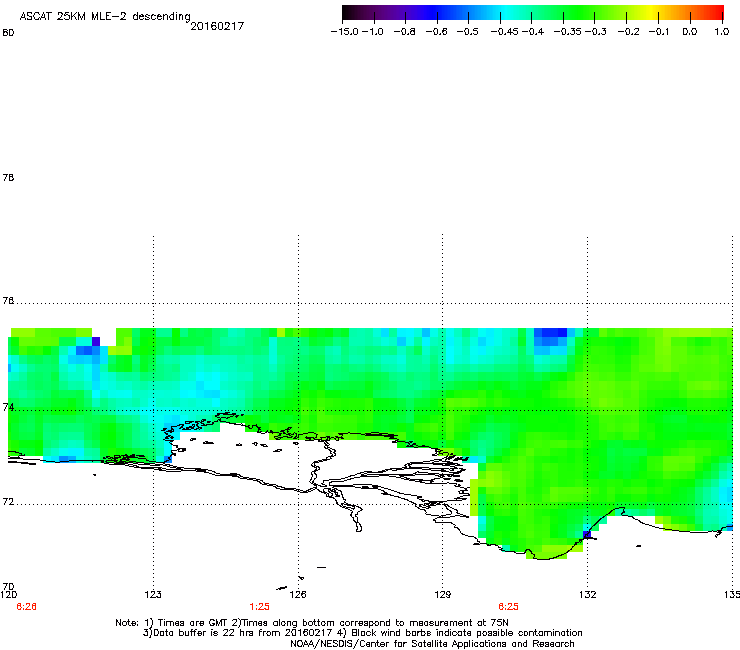The height and width of the screenshot is (650, 740).
Task: Click the colorbar label "-0.2"
Action: click(629, 32)
